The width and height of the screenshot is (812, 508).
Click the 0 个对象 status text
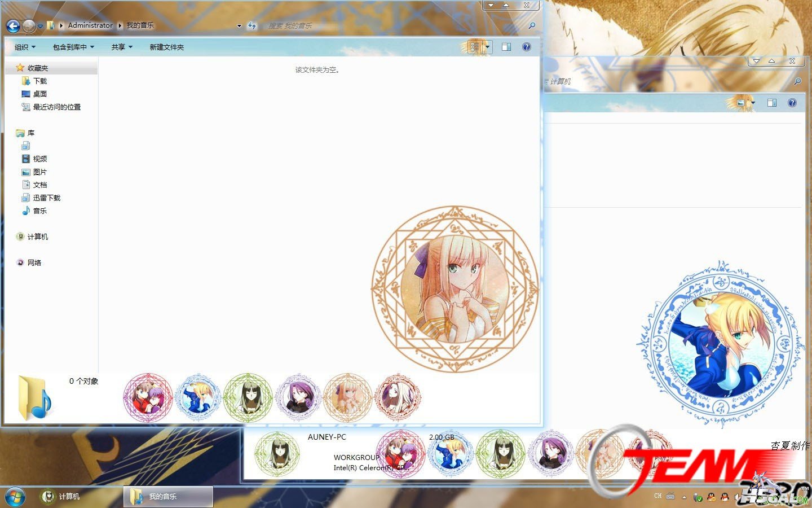(x=83, y=381)
